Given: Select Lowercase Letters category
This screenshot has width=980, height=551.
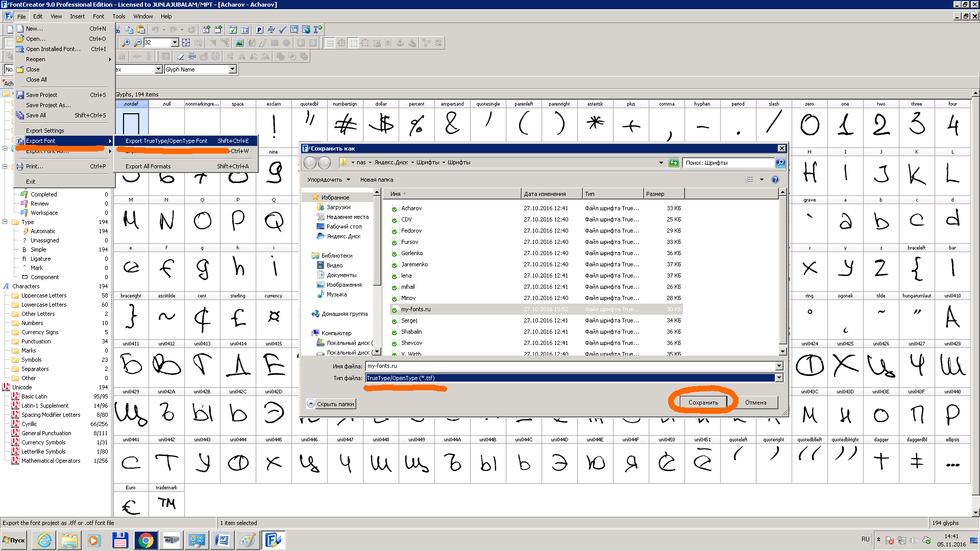Looking at the screenshot, I should pos(44,305).
